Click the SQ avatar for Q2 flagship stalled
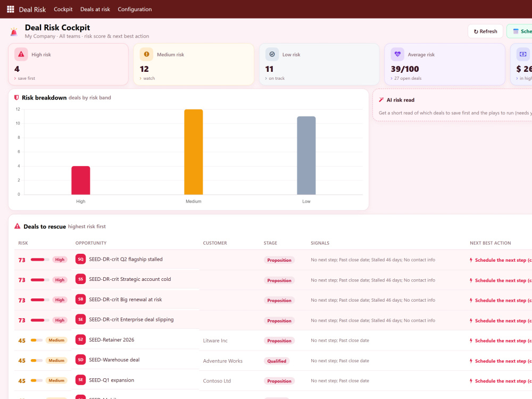532x399 pixels. click(80, 259)
